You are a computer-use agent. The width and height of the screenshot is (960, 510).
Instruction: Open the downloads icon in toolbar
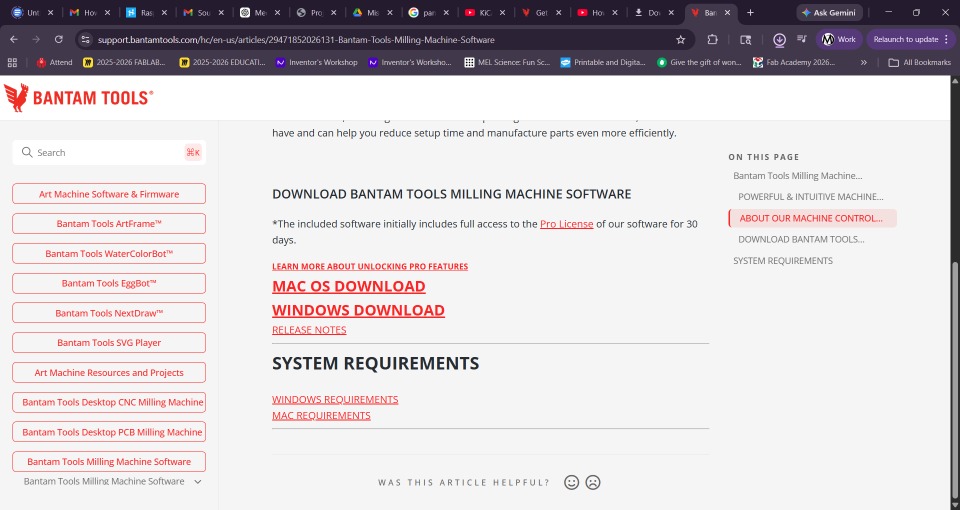pyautogui.click(x=779, y=40)
